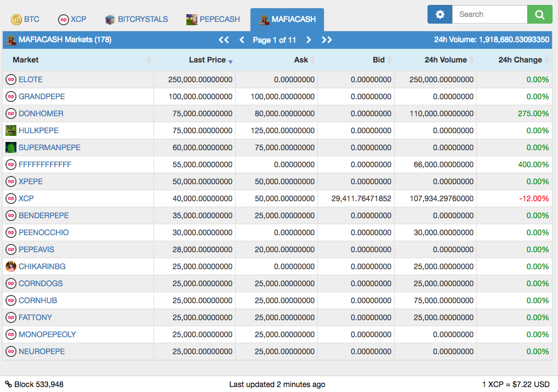Click the GRANDPEPE Counterparty logo icon
The height and width of the screenshot is (392, 558).
pyautogui.click(x=10, y=96)
